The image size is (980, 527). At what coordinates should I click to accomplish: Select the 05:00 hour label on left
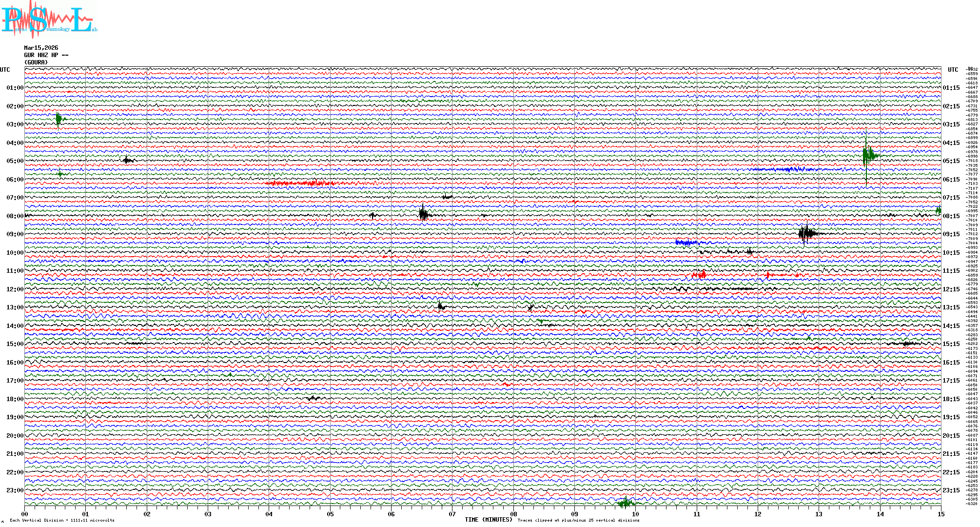tap(15, 161)
